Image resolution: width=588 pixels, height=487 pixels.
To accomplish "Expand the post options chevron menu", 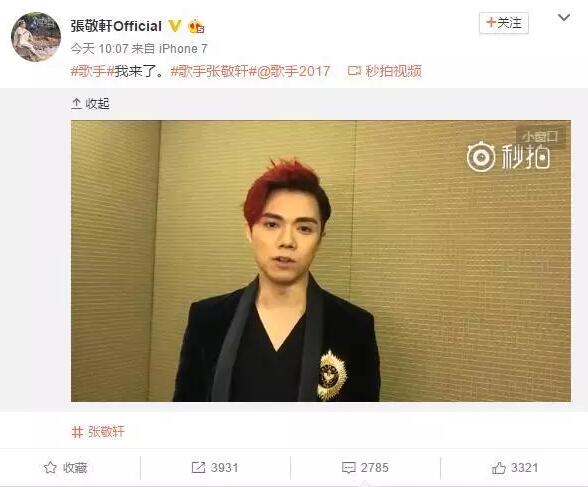I will [x=564, y=18].
